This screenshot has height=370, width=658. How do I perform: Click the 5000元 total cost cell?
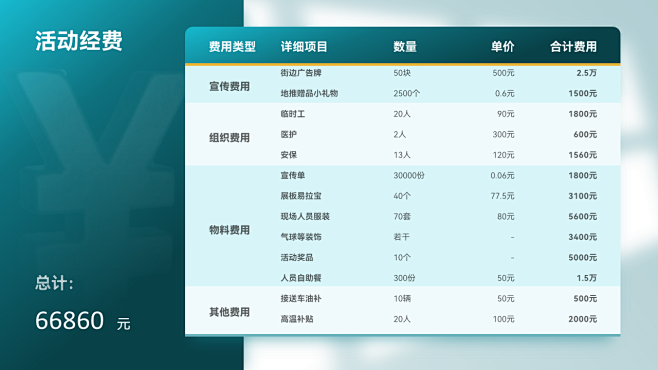pos(583,258)
